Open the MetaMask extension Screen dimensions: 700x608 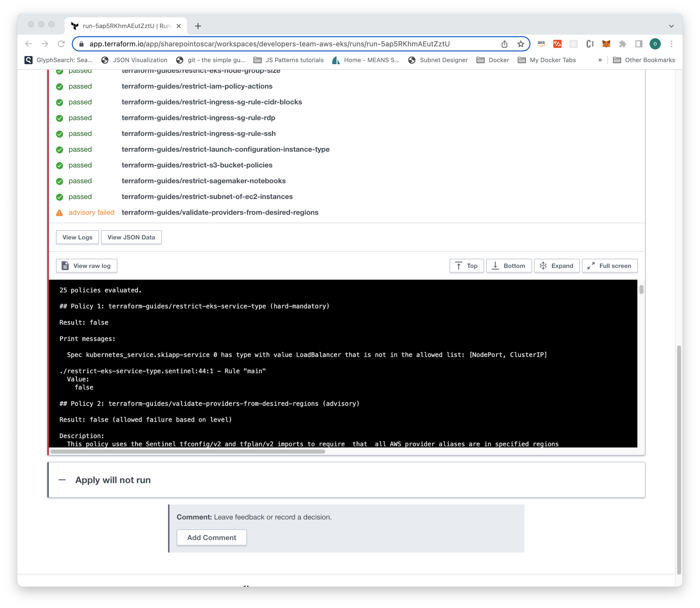point(606,44)
